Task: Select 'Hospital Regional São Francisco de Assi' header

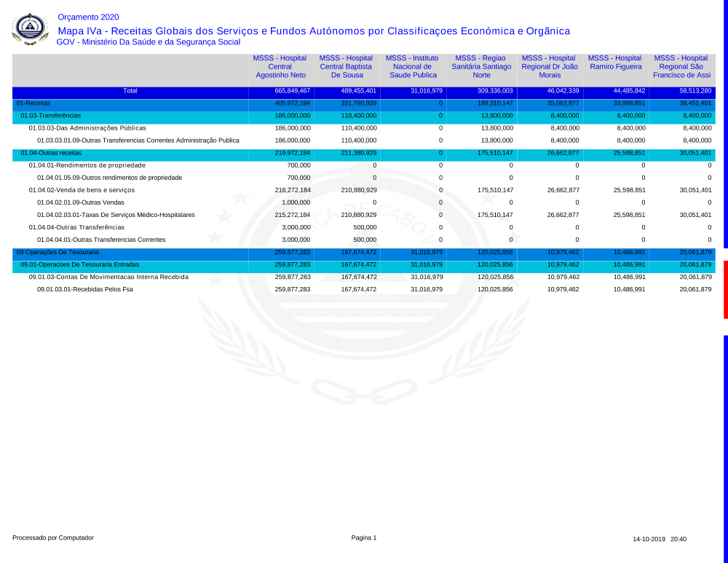Action: [681, 66]
